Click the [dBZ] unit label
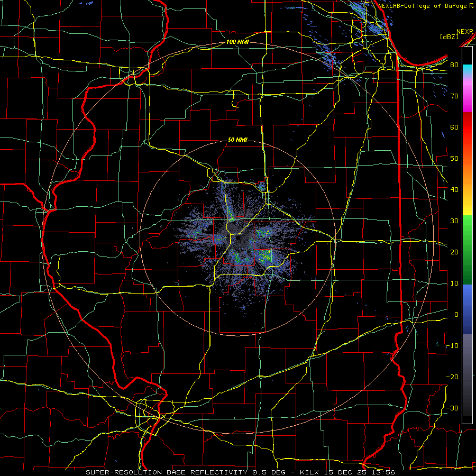The width and height of the screenshot is (476, 476). coord(449,36)
